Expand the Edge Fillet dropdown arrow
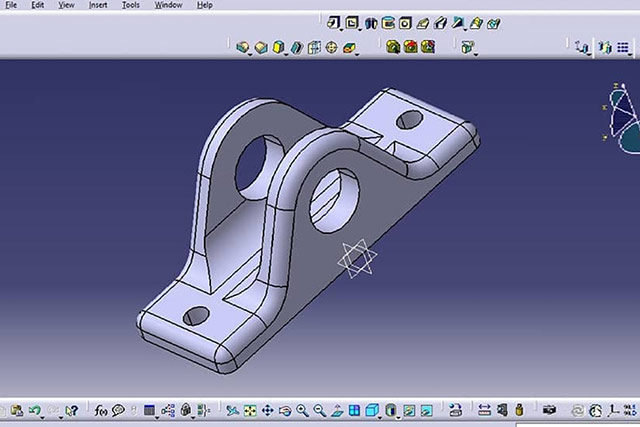This screenshot has width=640, height=427. pyautogui.click(x=250, y=54)
